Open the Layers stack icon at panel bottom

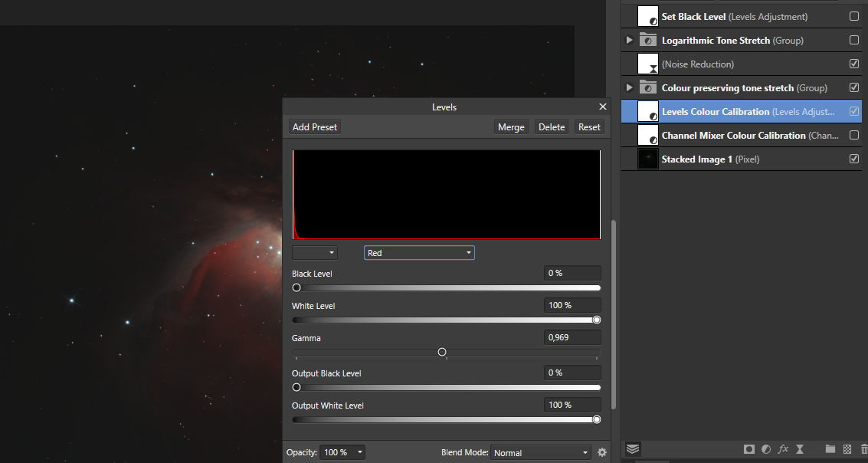(x=633, y=448)
